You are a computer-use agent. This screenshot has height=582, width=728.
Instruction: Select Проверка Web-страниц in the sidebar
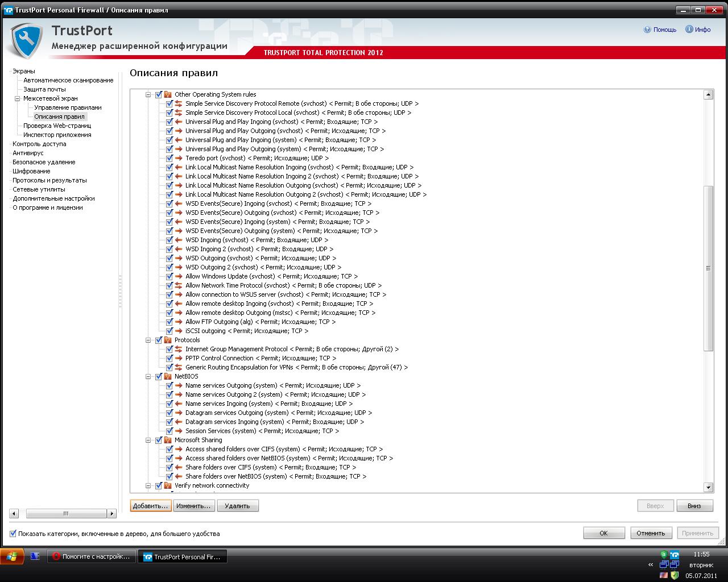click(x=57, y=126)
